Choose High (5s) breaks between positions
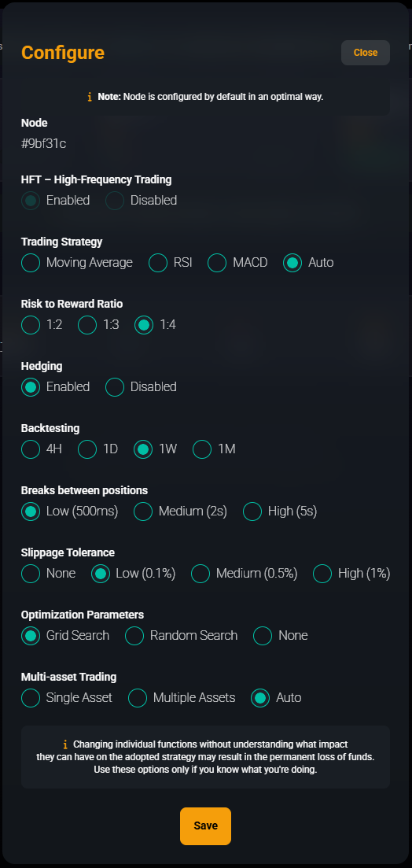Screen dimensions: 412x868 [x=252, y=511]
